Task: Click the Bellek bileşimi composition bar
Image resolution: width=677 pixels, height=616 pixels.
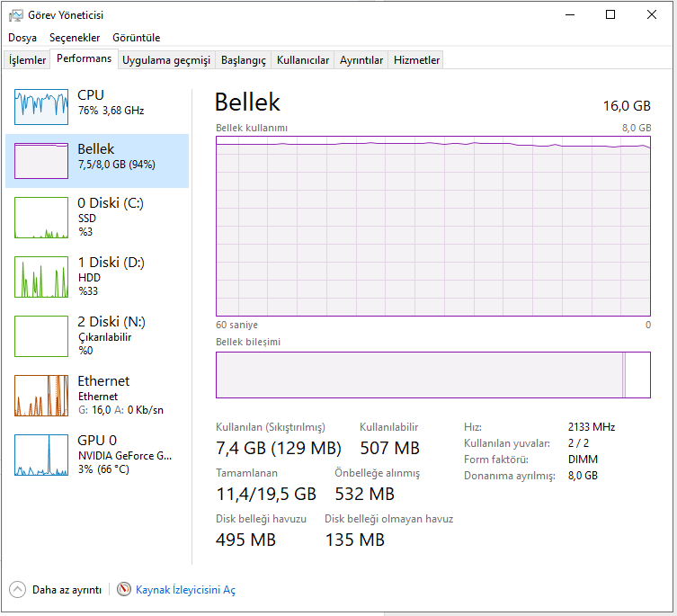Action: point(432,375)
